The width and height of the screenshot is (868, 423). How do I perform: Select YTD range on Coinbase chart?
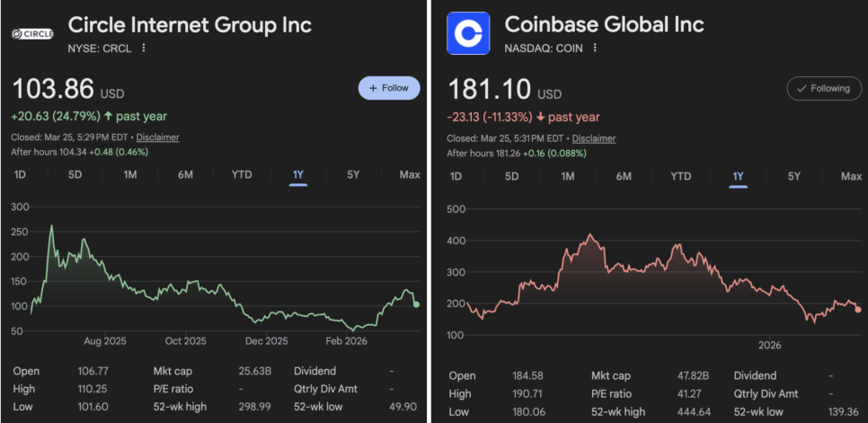681,176
